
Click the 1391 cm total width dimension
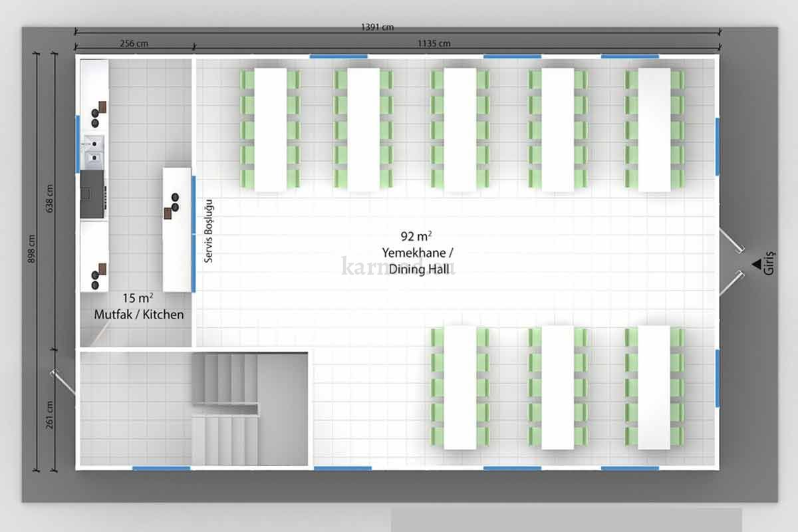[377, 27]
